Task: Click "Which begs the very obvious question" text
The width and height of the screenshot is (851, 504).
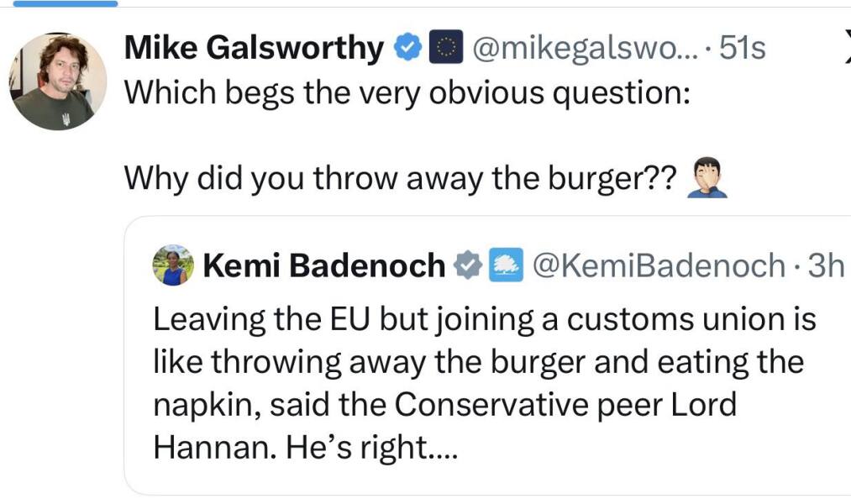Action: (x=407, y=91)
